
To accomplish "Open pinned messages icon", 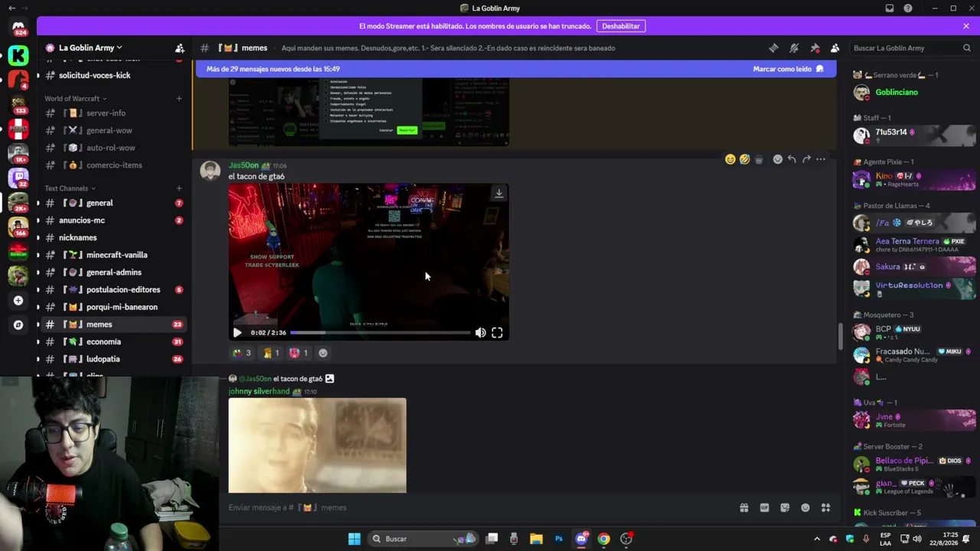I will [x=815, y=47].
